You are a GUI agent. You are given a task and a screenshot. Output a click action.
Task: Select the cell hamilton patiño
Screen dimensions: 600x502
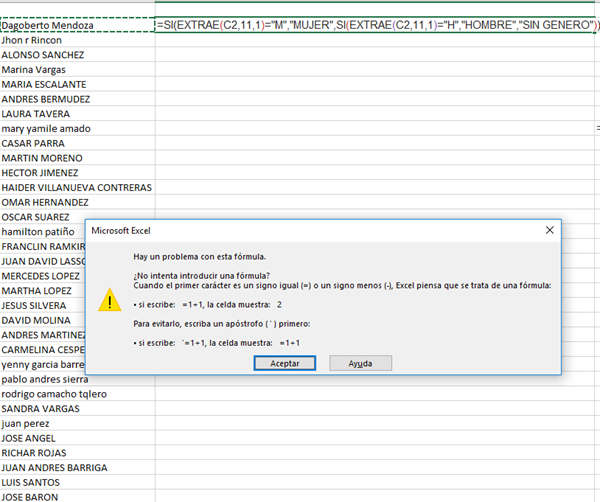tap(42, 232)
